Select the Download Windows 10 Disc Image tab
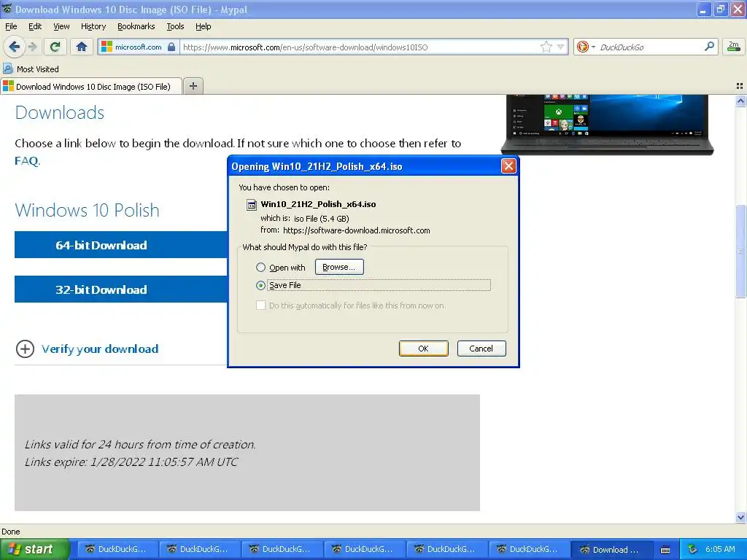This screenshot has height=560, width=747. click(91, 86)
